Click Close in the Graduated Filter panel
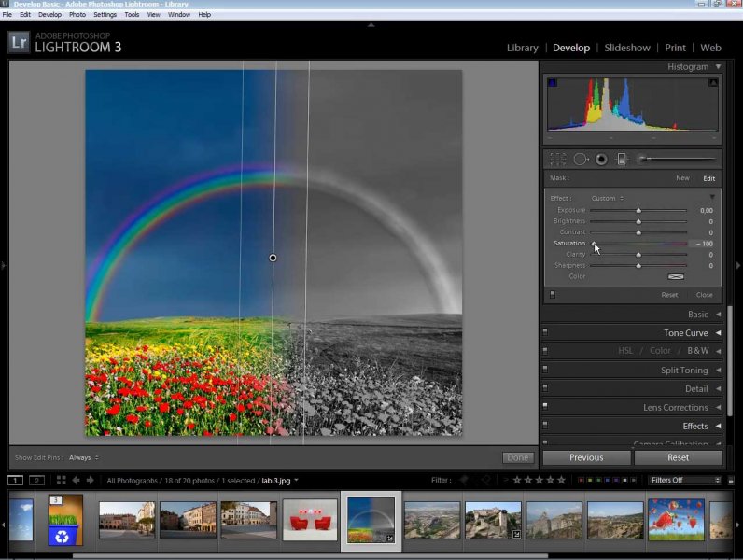This screenshot has height=560, width=743. (x=704, y=295)
